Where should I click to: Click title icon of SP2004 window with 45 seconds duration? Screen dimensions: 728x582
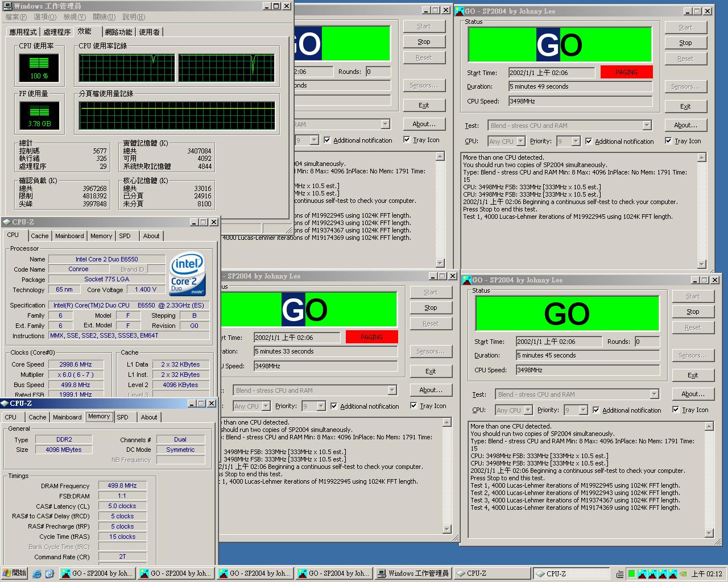(467, 280)
